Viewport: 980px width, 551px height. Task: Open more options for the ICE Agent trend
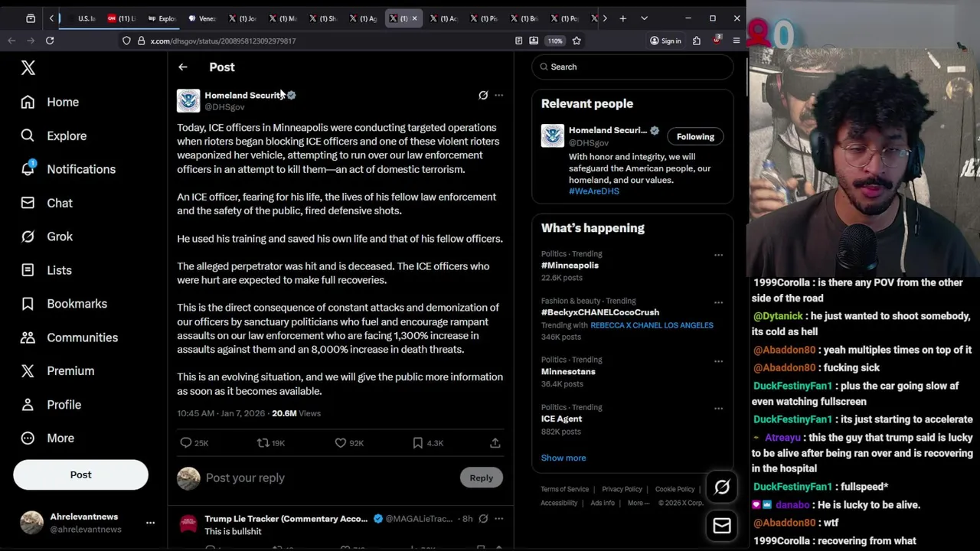[718, 409]
